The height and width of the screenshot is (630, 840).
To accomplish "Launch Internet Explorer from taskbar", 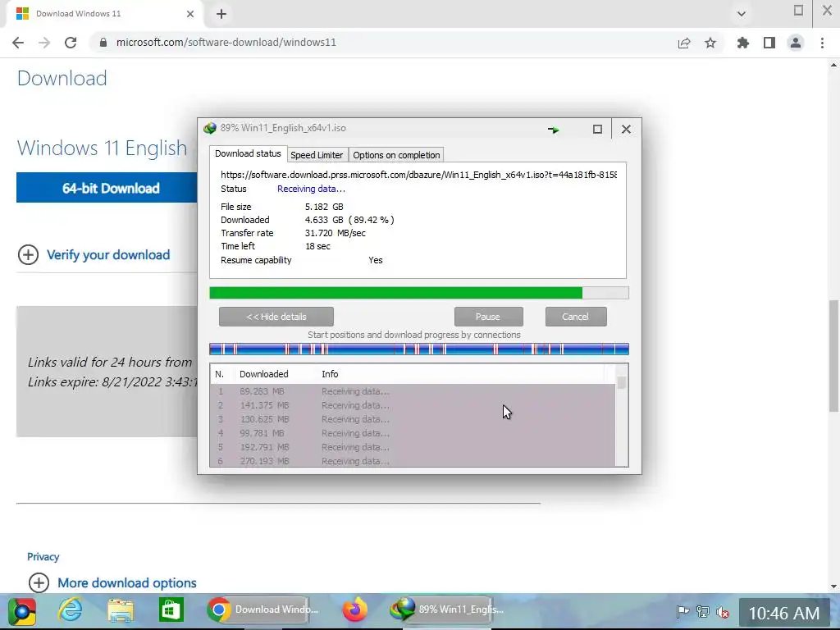I will click(x=71, y=610).
